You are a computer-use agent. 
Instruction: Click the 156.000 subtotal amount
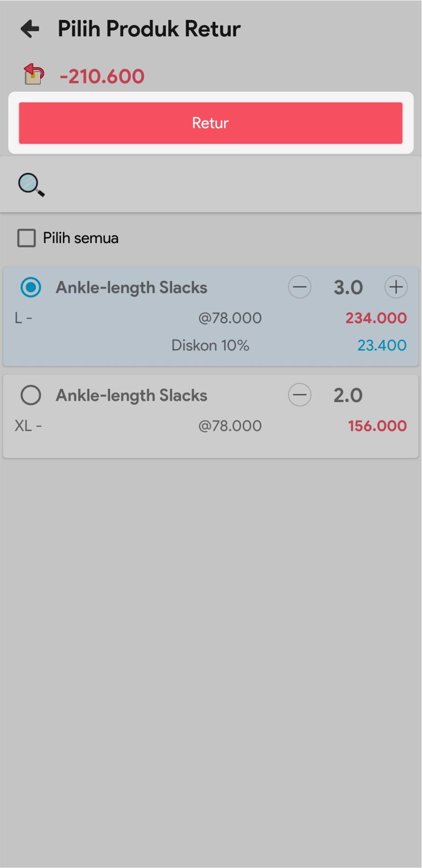click(x=377, y=426)
